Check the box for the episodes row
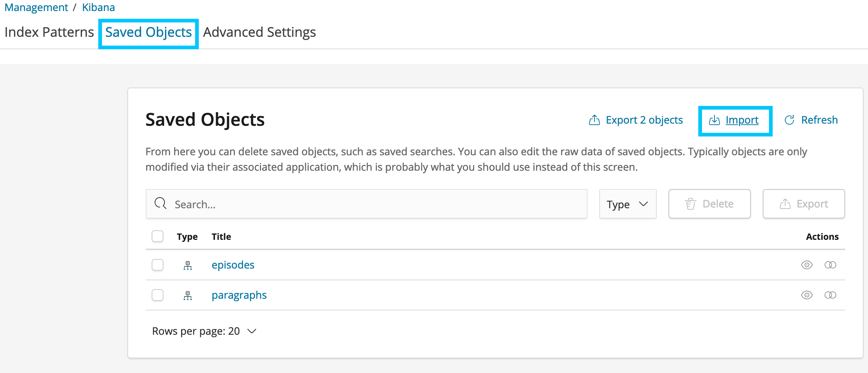Screen dimensions: 868x373 click(x=158, y=265)
